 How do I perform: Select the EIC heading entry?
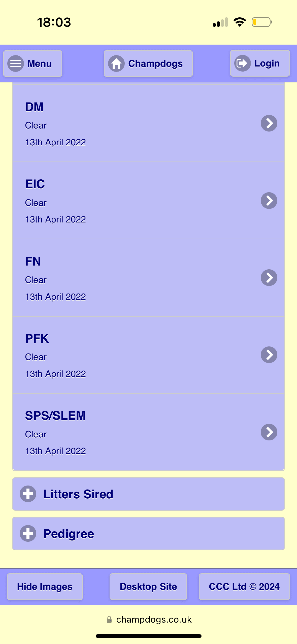coord(35,184)
